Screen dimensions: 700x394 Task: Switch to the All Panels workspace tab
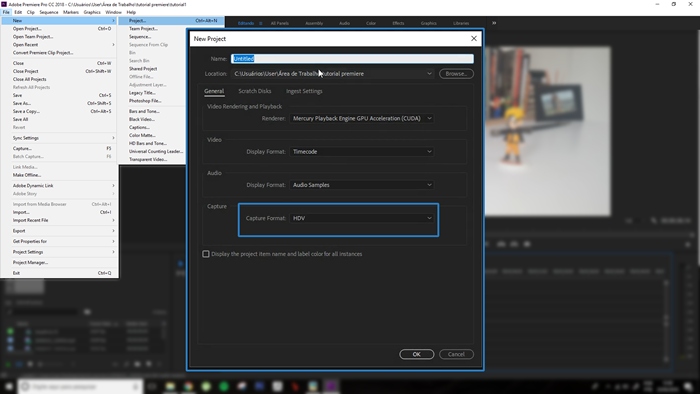pos(279,23)
